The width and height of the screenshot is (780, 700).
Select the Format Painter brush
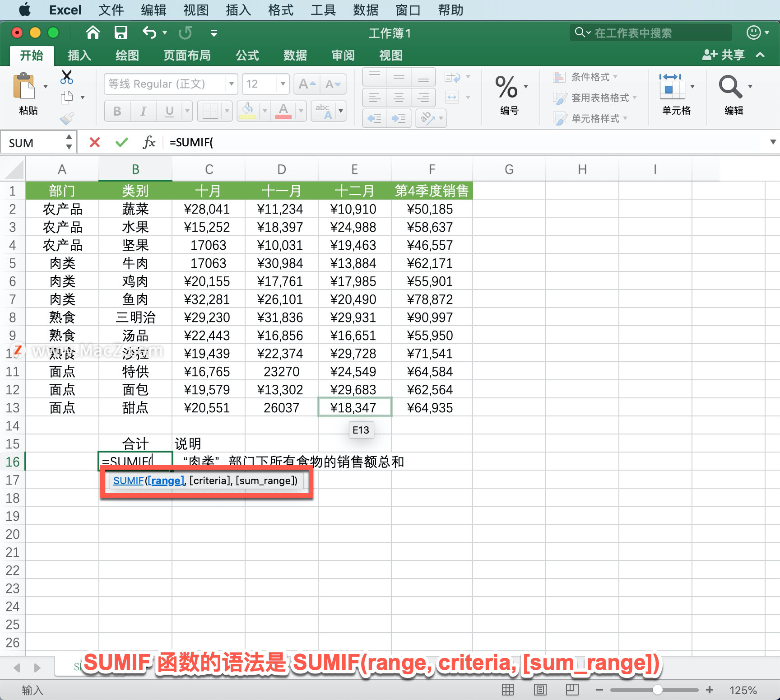[x=67, y=118]
